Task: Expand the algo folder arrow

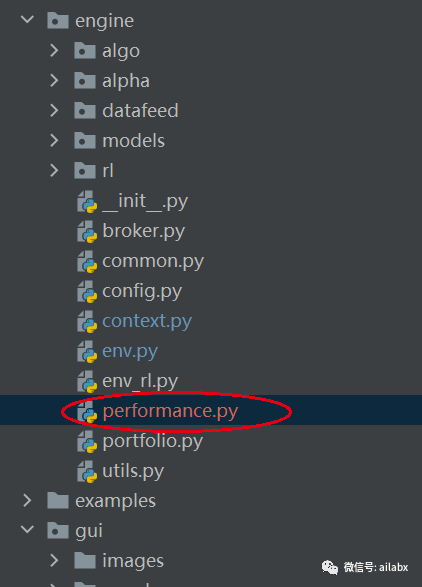Action: click(x=54, y=51)
